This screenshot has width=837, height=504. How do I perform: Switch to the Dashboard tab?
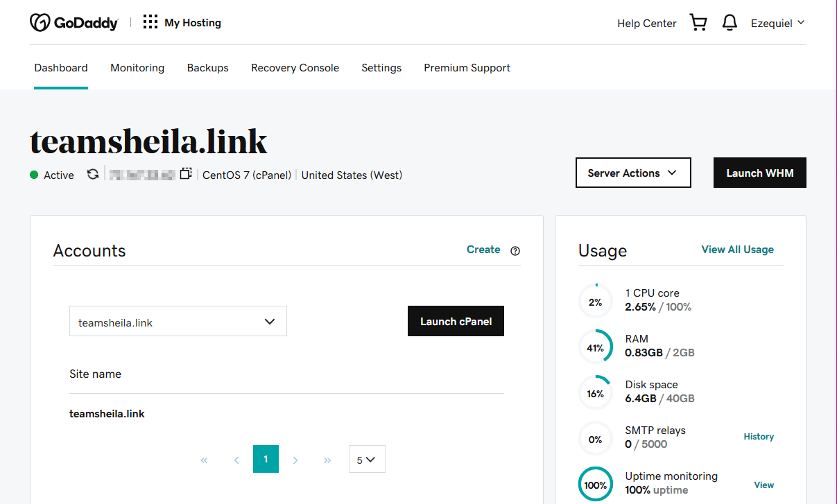tap(61, 68)
